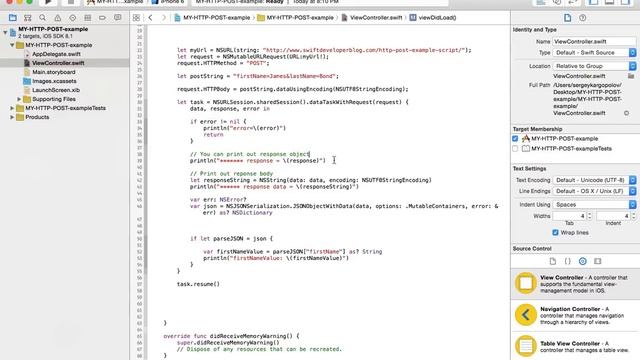This screenshot has width=640, height=360.
Task: Open the Line Endings dropdown
Action: pos(594,191)
